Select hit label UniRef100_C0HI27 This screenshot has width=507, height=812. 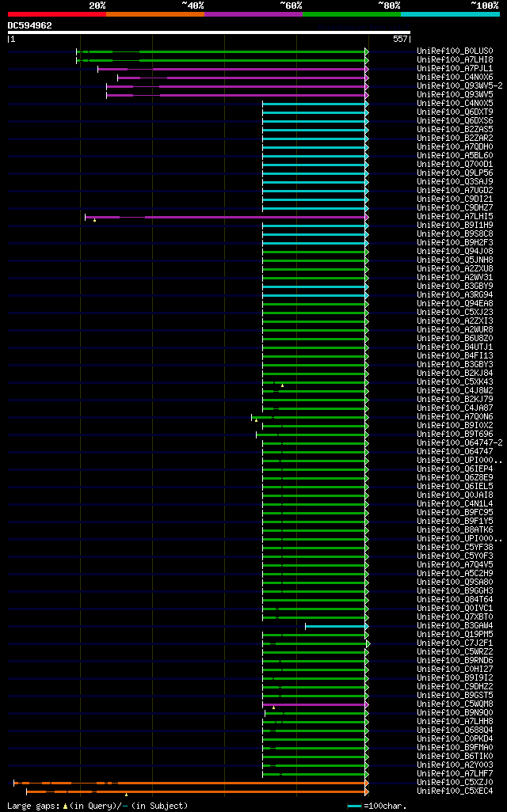click(x=456, y=669)
